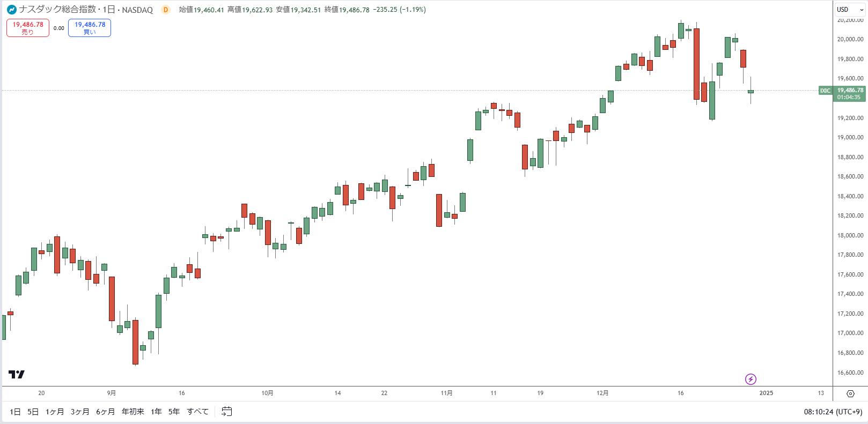Select the 年初来 time range
The width and height of the screenshot is (868, 424).
[x=133, y=412]
